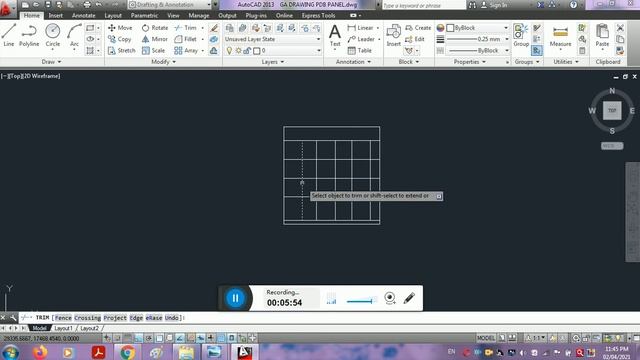Toggle Ortho Mode in status bar
Viewport: 640px width, 360px height.
point(138,338)
